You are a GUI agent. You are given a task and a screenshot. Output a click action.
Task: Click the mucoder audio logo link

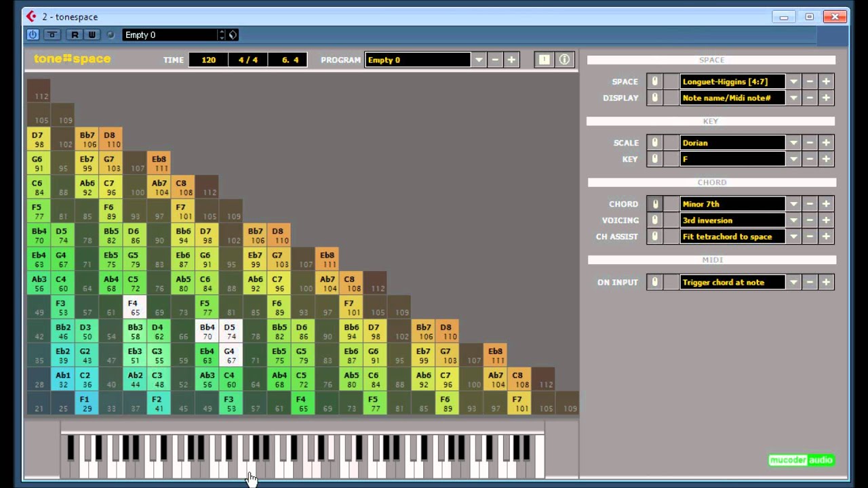(x=801, y=460)
